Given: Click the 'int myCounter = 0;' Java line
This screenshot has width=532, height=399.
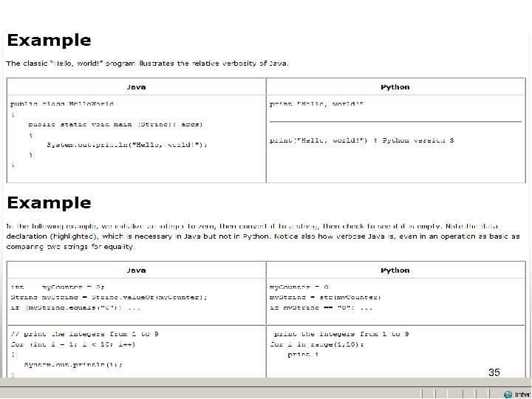Looking at the screenshot, I should [x=58, y=286].
